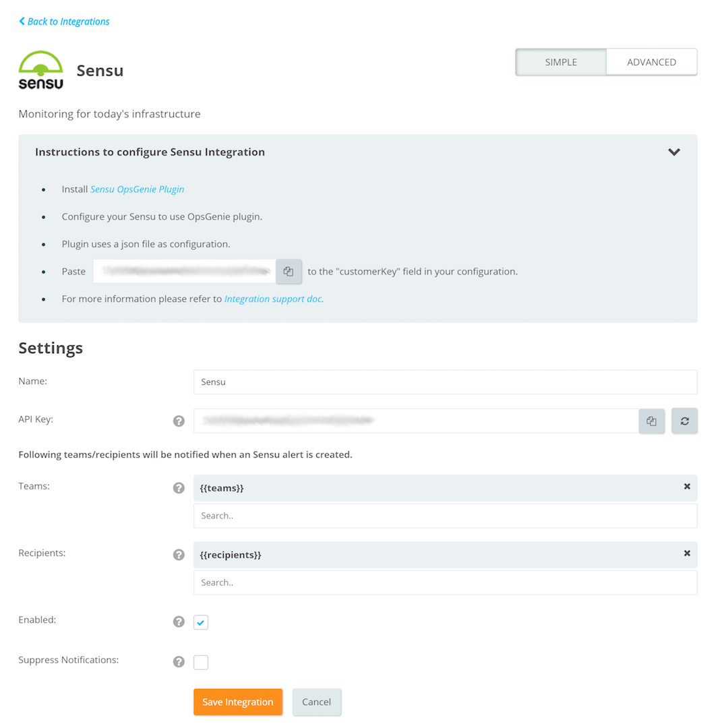Click the API Key text field

pyautogui.click(x=416, y=421)
